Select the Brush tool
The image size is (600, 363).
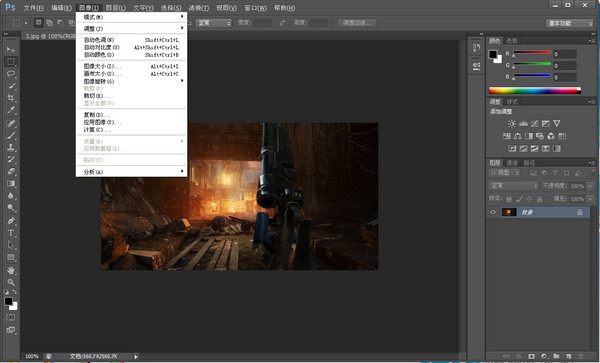click(11, 135)
